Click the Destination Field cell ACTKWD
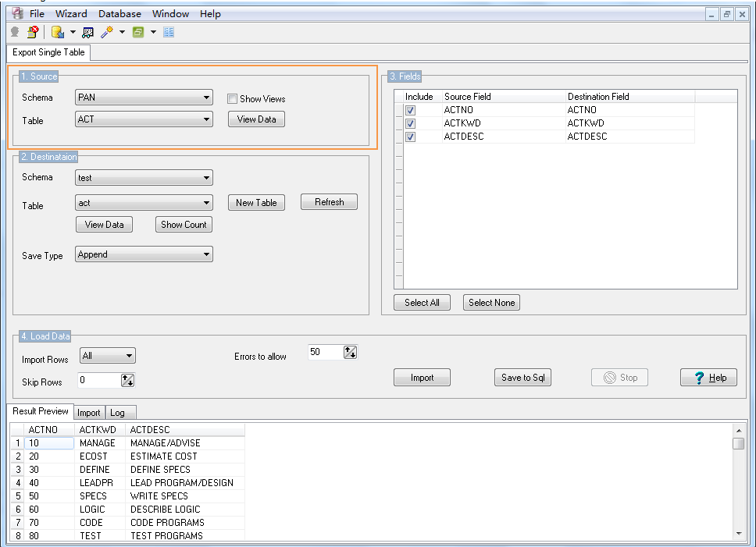 629,123
